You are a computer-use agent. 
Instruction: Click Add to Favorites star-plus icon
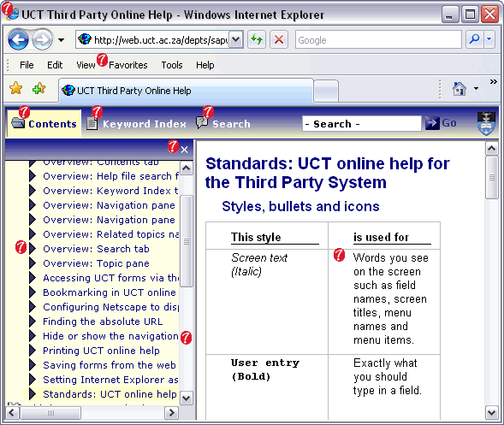pyautogui.click(x=39, y=88)
